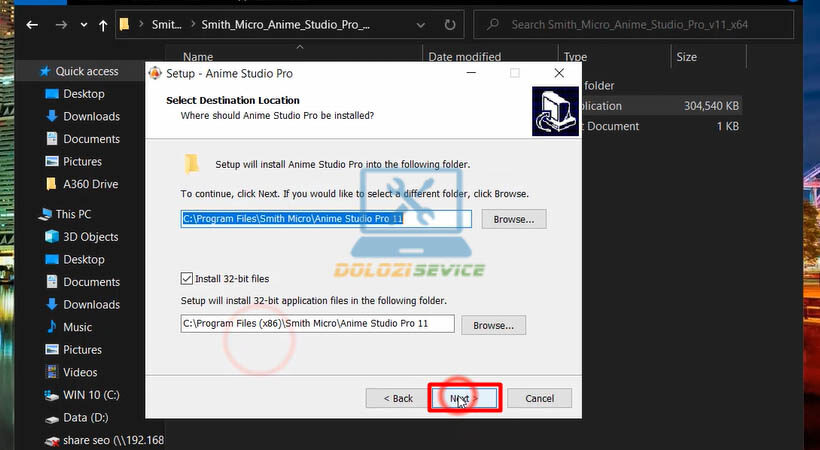Open Downloads under This PC
820x450 pixels.
(92, 304)
